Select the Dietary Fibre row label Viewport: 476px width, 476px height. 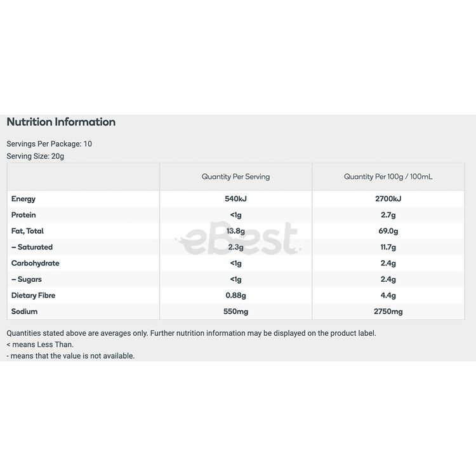[34, 296]
